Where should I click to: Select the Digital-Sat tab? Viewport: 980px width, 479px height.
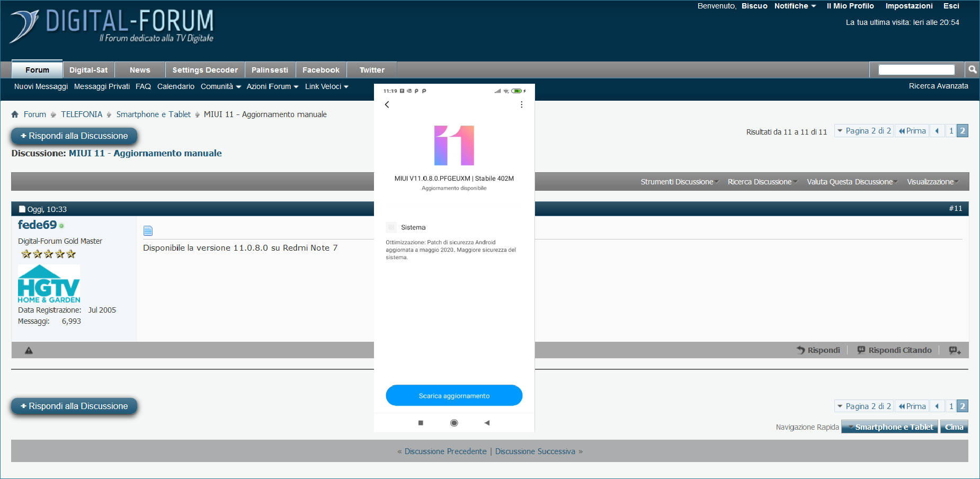88,70
